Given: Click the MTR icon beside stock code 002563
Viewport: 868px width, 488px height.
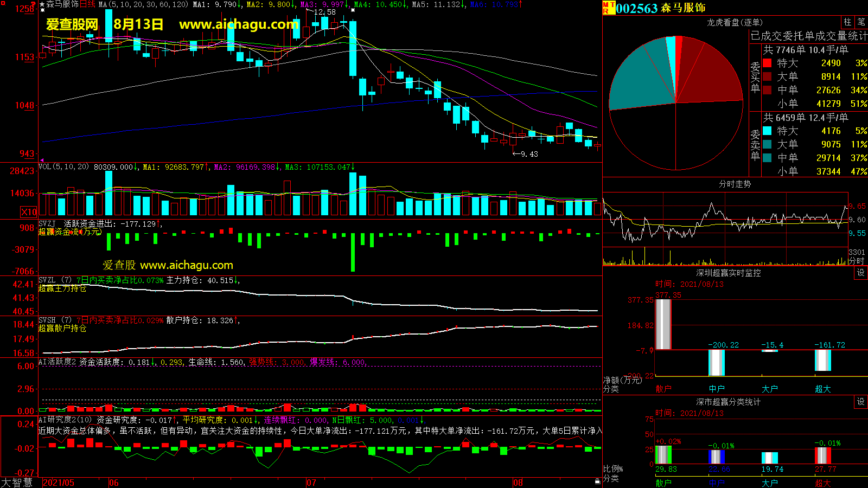Looking at the screenshot, I should (x=608, y=8).
